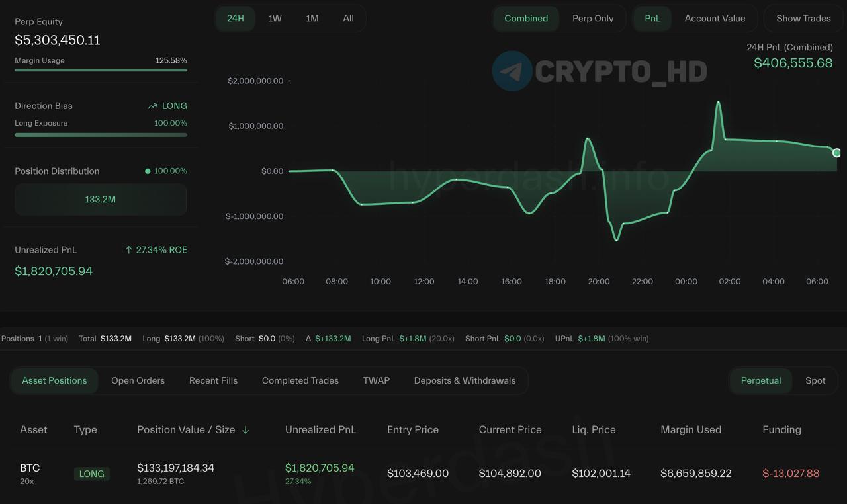Click the 27.34% ROE label
The image size is (847, 504).
tap(161, 250)
